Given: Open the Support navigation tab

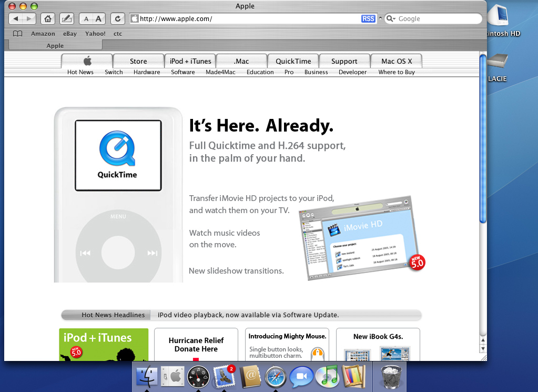Looking at the screenshot, I should (x=344, y=61).
